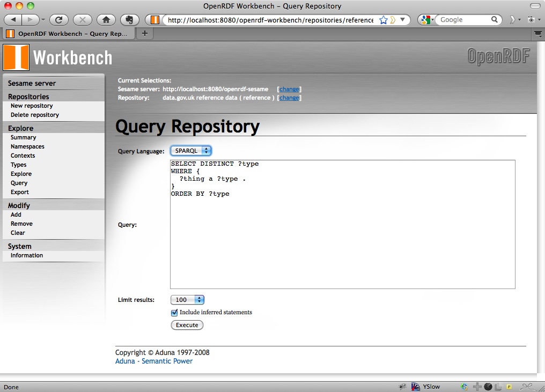Click the gray L-shaped status bar icon

click(498, 387)
